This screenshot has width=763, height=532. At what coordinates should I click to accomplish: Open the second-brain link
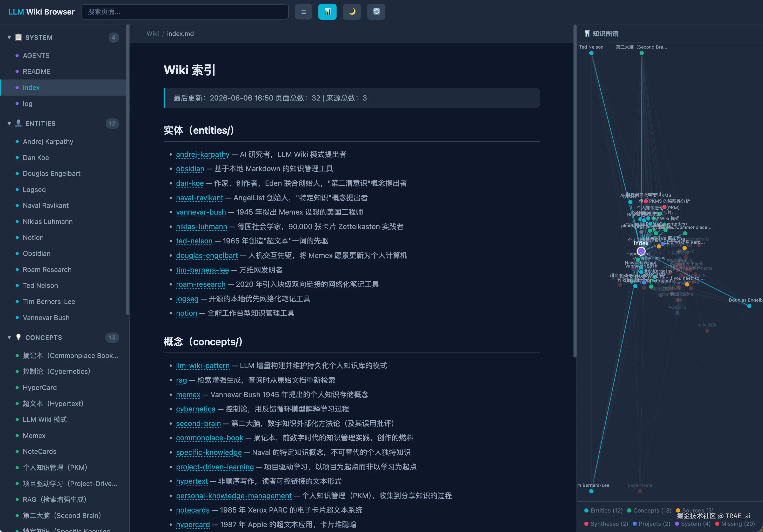pyautogui.click(x=198, y=424)
